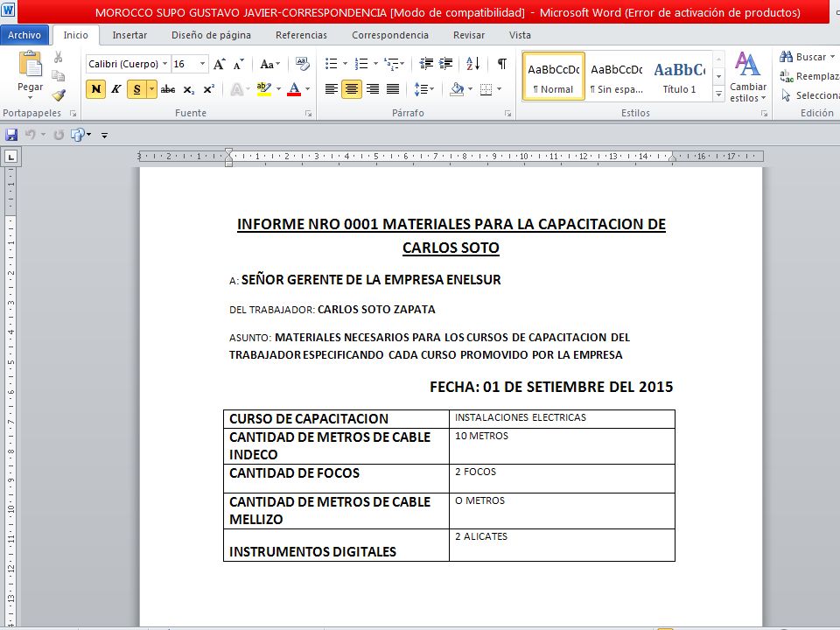Align text to the right

coord(373,89)
